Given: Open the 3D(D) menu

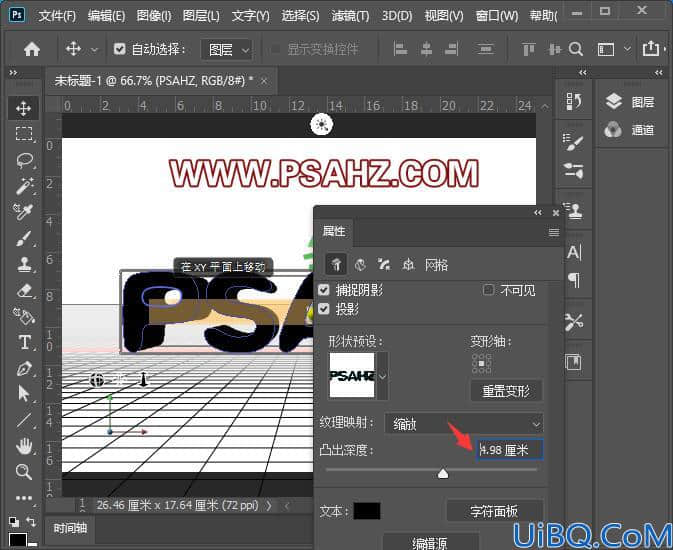Looking at the screenshot, I should tap(397, 16).
